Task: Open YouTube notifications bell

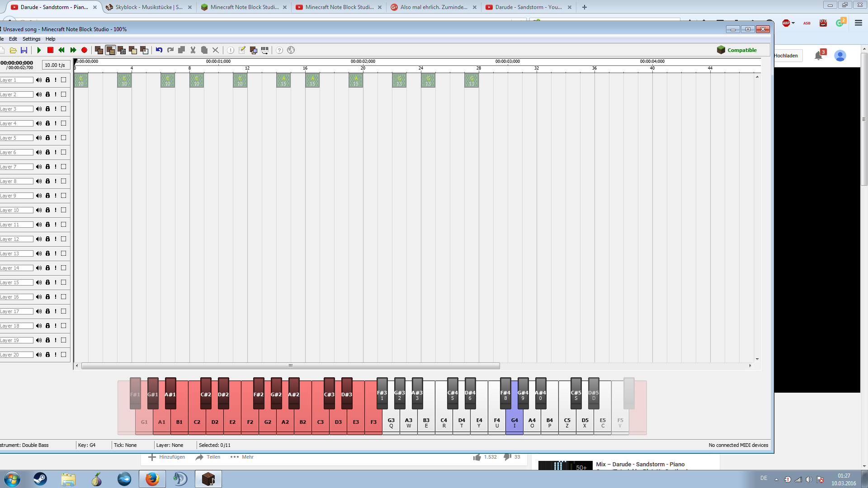Action: tap(818, 56)
